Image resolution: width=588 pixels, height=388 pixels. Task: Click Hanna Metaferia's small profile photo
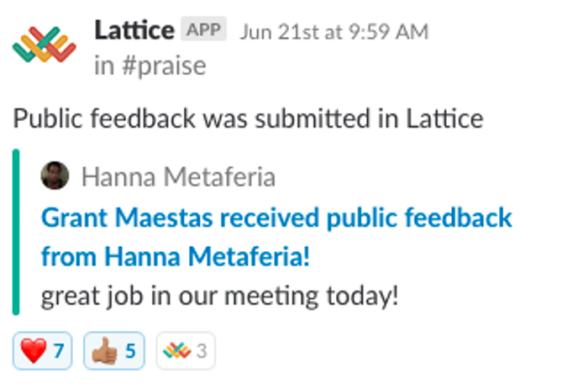[55, 176]
